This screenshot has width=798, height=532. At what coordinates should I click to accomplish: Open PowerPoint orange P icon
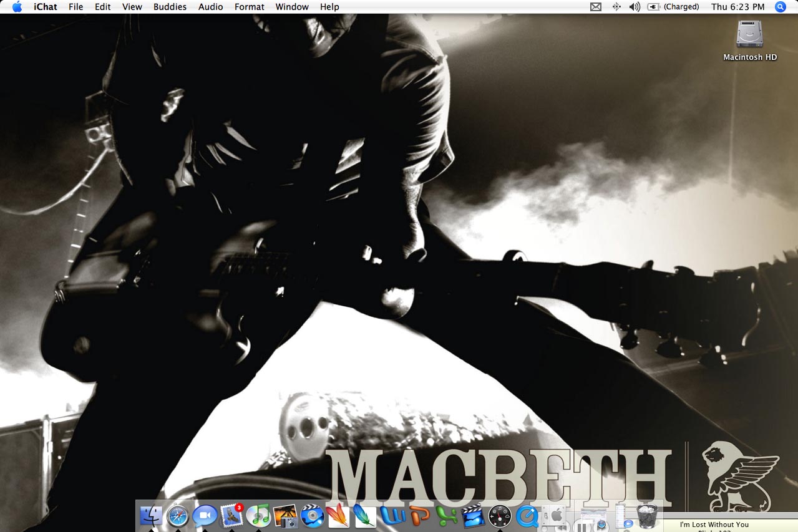click(x=419, y=516)
